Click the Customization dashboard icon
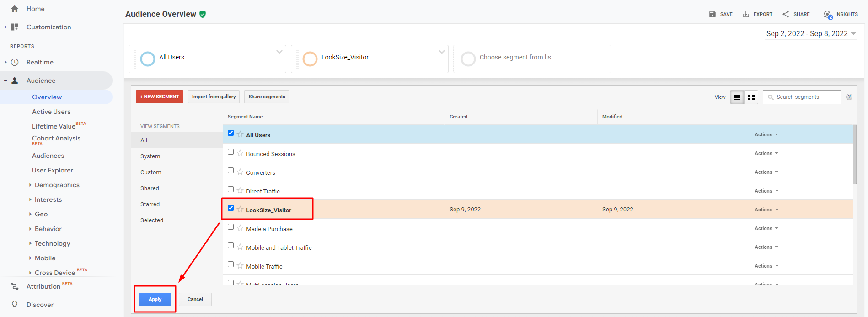Screen dimensions: 868x317 tap(15, 27)
